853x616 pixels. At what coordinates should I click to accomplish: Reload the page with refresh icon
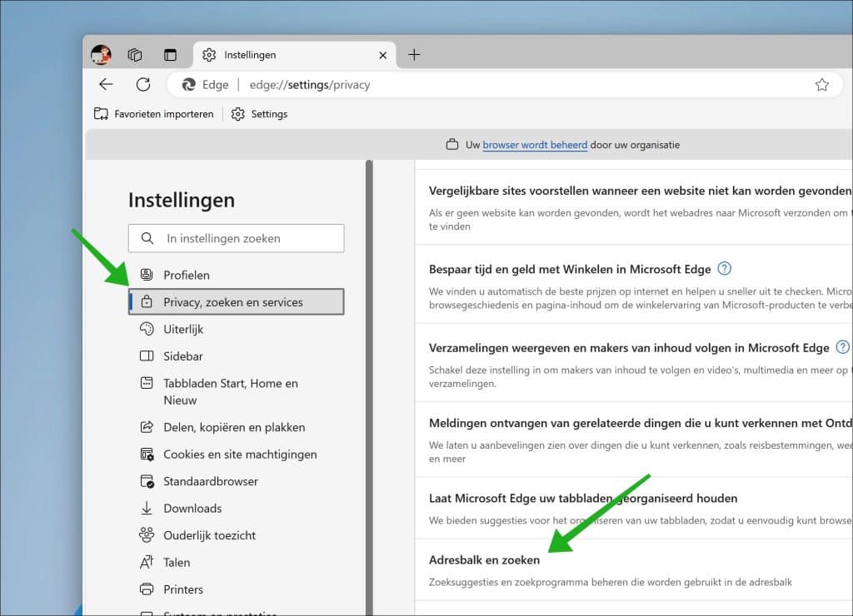tap(143, 84)
